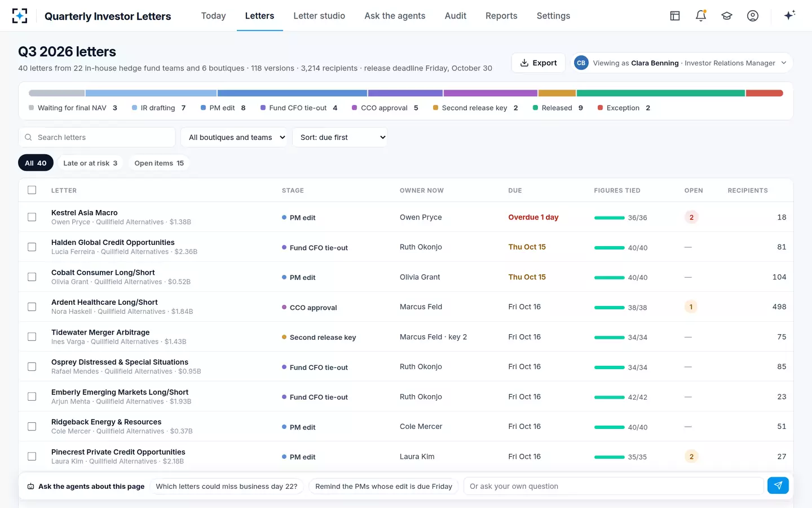Viewport: 812px width, 508px height.
Task: Focus the Search letters input field
Action: pos(97,137)
